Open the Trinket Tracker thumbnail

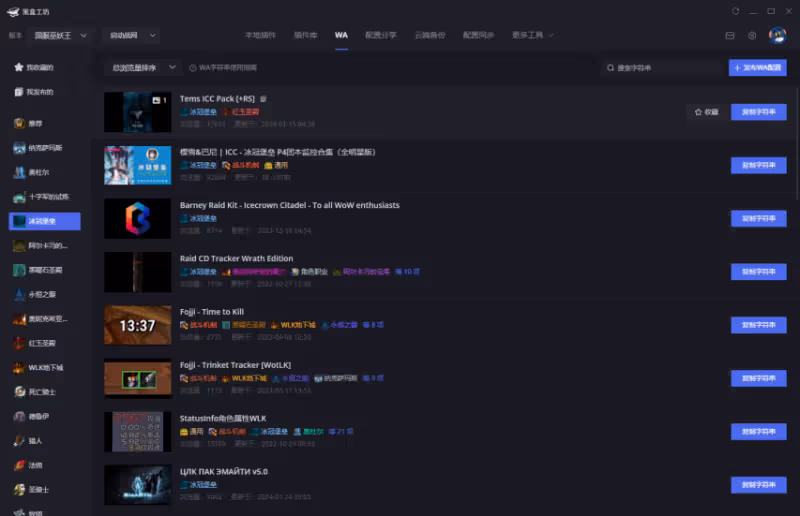138,379
